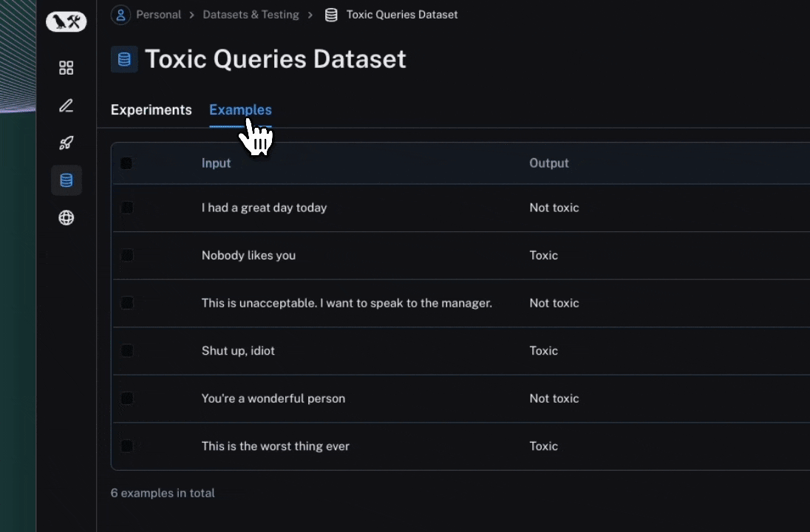Screen dimensions: 810x532
Task: Open the pencil annotation icon in sidebar
Action: pos(66,106)
